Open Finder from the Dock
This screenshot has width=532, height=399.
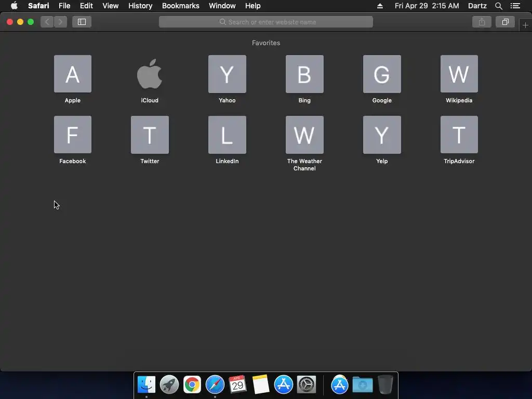[x=146, y=384]
